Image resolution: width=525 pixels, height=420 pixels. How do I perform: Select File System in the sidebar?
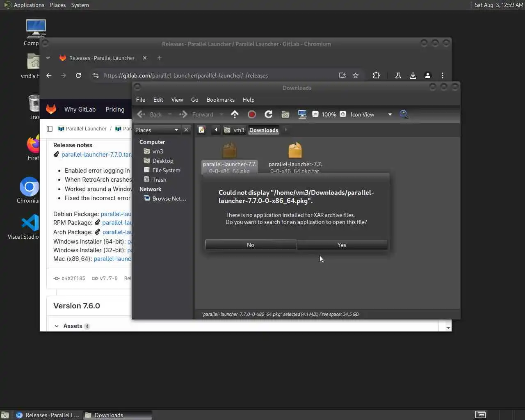166,170
